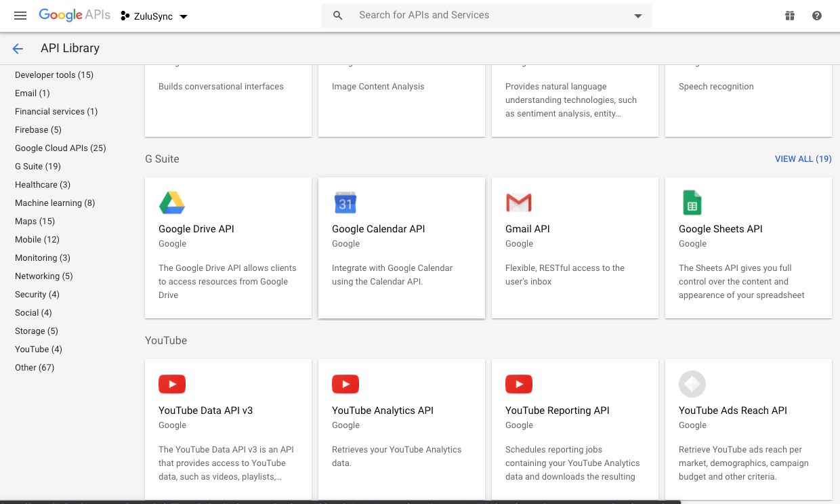Select Storage (5) category
The image size is (840, 504).
coord(37,331)
